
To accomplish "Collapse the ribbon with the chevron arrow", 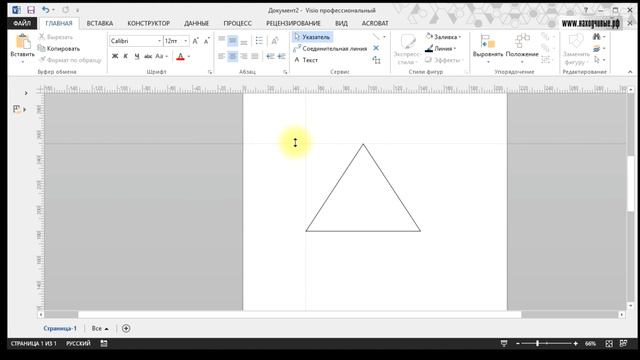I will (x=630, y=72).
